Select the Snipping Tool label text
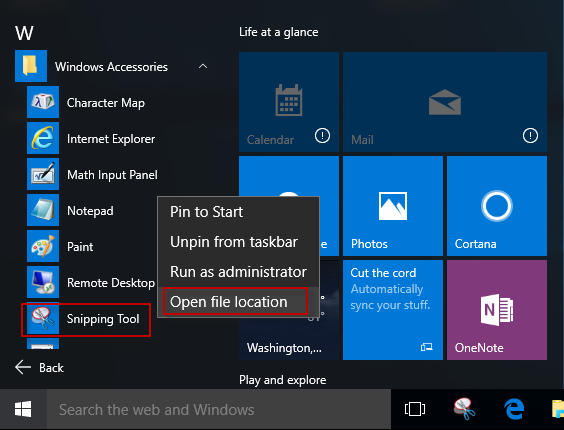This screenshot has width=564, height=430. pos(103,319)
